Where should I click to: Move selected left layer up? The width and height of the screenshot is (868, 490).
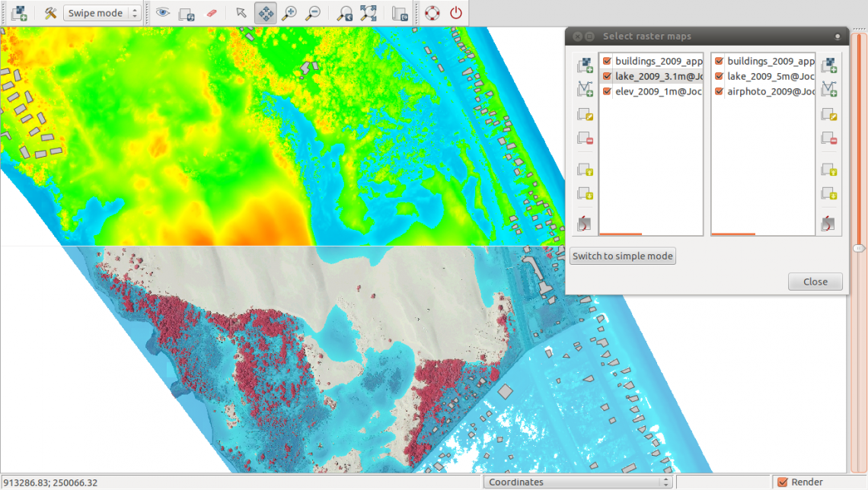585,170
